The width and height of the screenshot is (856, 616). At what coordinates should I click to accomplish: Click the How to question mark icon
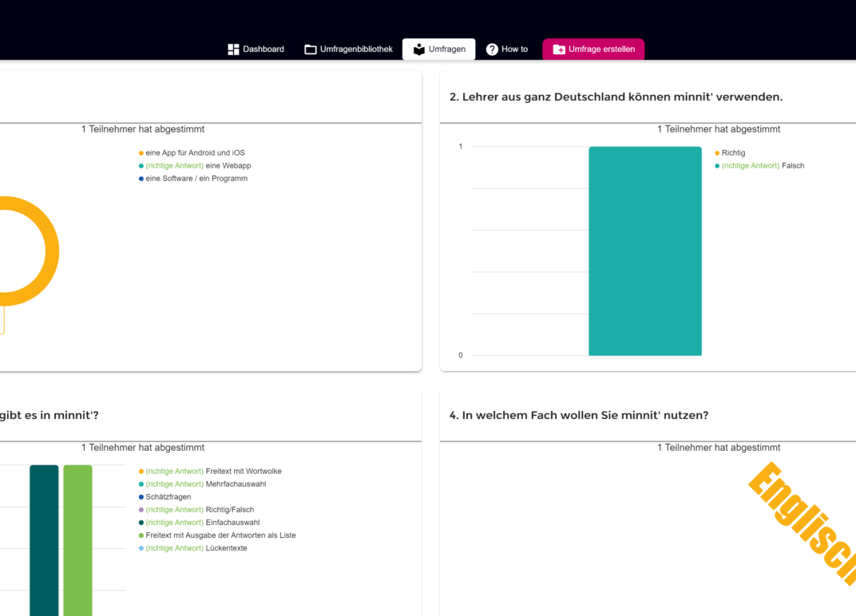(492, 49)
